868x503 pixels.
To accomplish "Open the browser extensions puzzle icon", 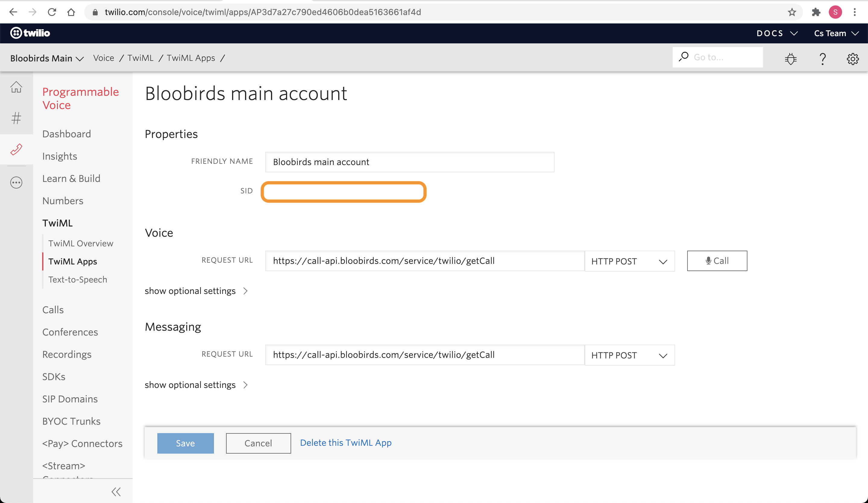I will coord(816,12).
